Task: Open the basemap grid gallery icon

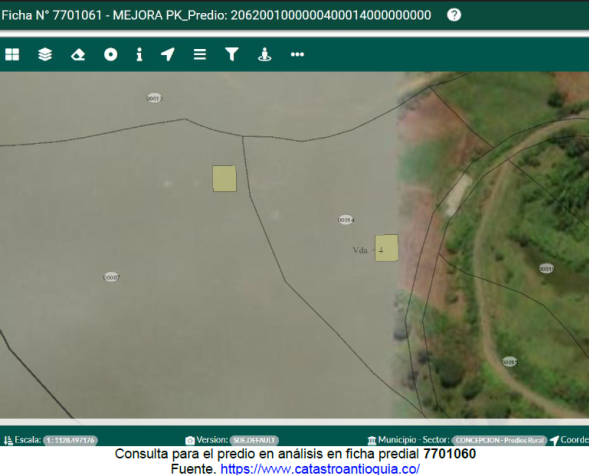Action: click(12, 54)
